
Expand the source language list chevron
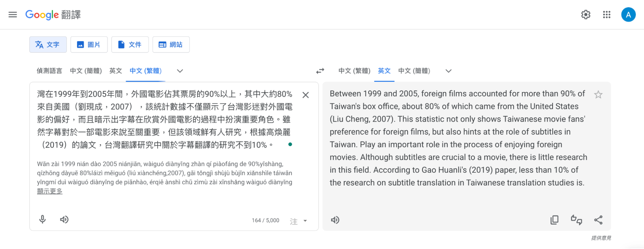pyautogui.click(x=180, y=71)
